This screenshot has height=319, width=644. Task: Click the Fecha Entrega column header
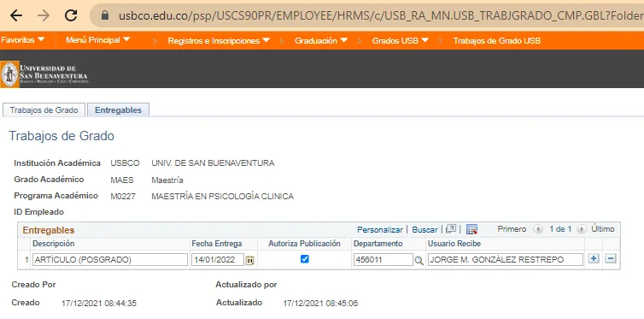pos(217,244)
